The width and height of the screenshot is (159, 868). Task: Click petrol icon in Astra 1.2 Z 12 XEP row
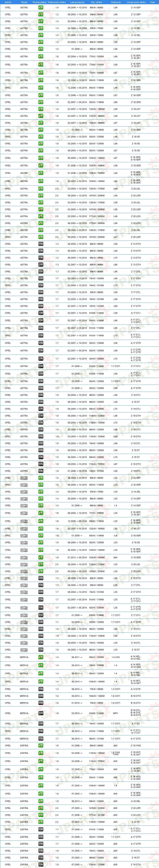pos(40,14)
